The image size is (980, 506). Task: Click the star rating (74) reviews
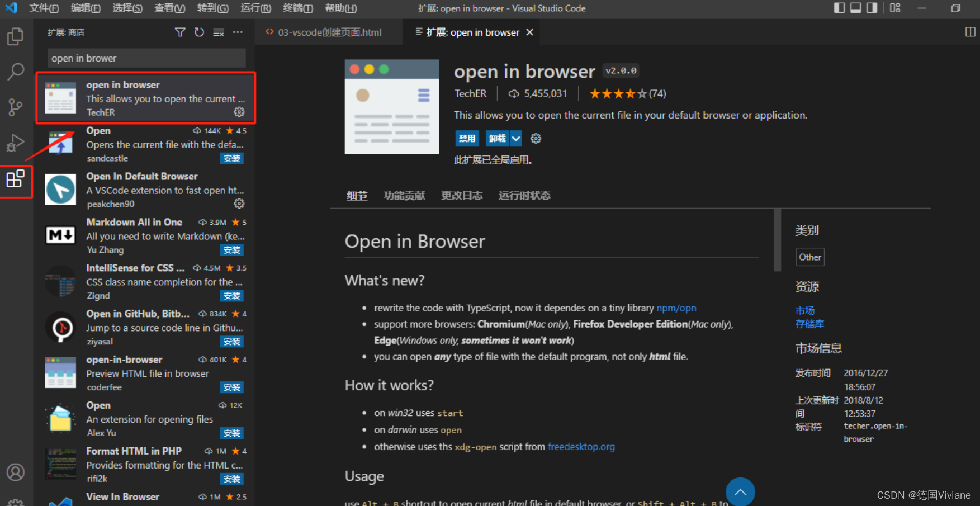(x=628, y=94)
